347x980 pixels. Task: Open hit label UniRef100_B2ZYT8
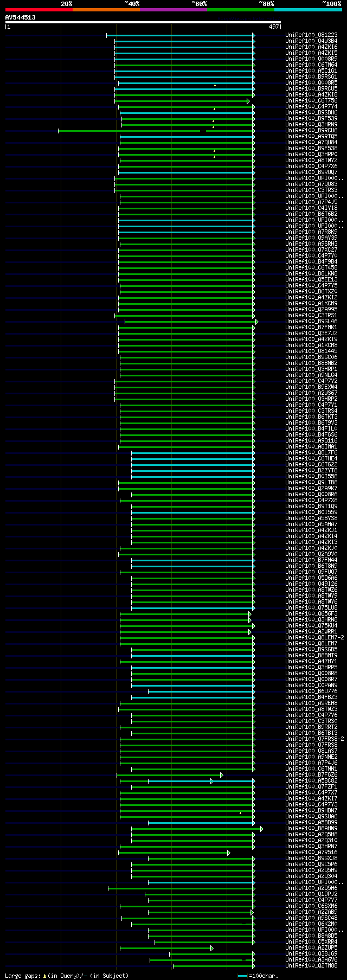(x=311, y=471)
